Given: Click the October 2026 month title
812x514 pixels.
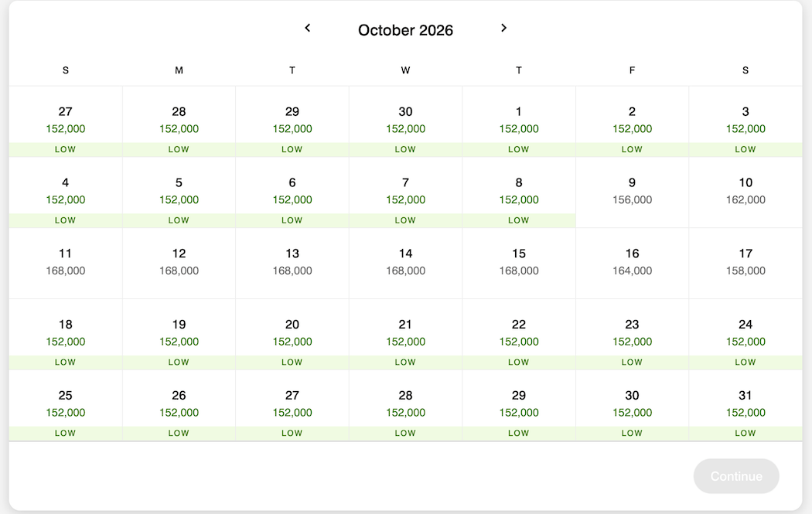Looking at the screenshot, I should (x=405, y=29).
